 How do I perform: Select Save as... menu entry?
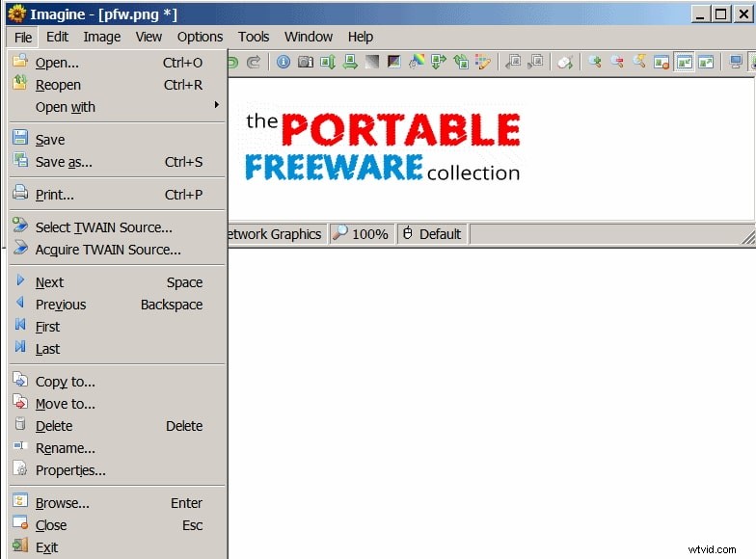coord(118,162)
